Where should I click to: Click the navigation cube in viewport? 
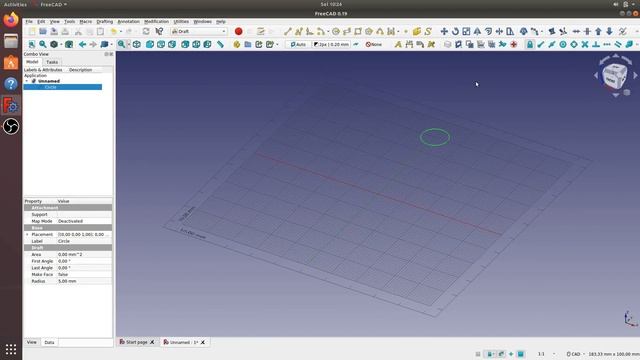coord(615,76)
